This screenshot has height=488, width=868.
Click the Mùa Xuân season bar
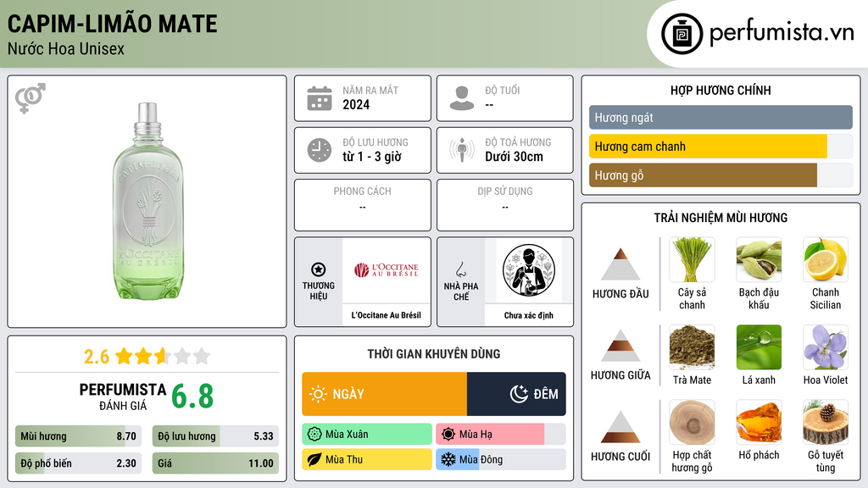point(367,435)
